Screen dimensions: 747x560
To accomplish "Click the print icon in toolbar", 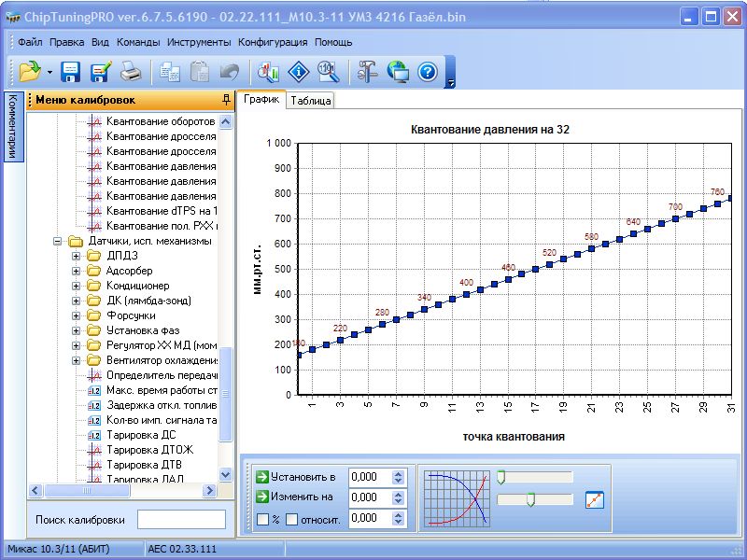I will point(130,71).
